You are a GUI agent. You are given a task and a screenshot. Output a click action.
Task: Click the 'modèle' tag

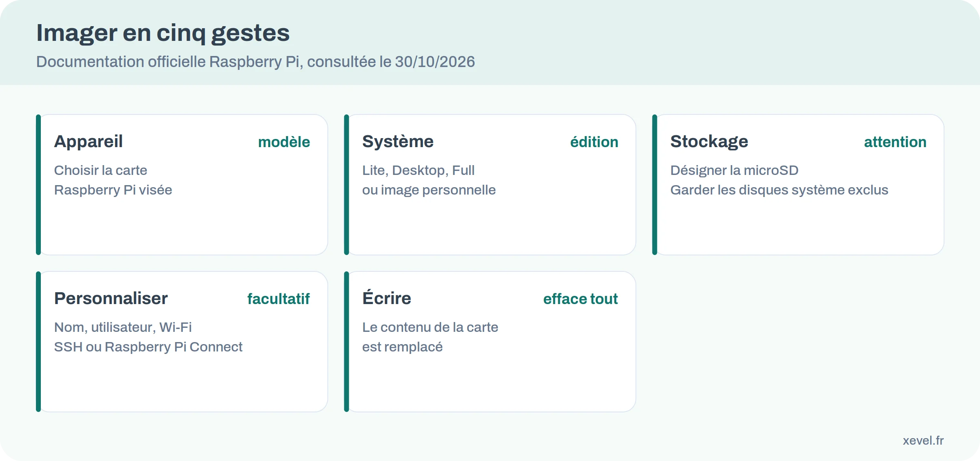(284, 142)
